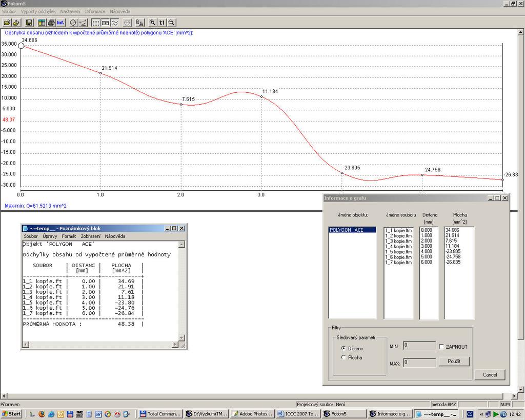This screenshot has width=525, height=420.
Task: Launch Firefox from quick launch bar
Action: 42,414
